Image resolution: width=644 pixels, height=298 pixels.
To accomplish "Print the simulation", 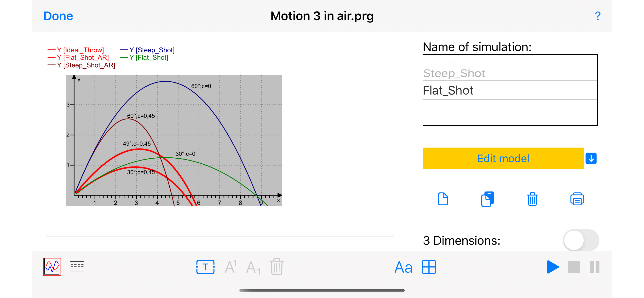I will coord(577,199).
